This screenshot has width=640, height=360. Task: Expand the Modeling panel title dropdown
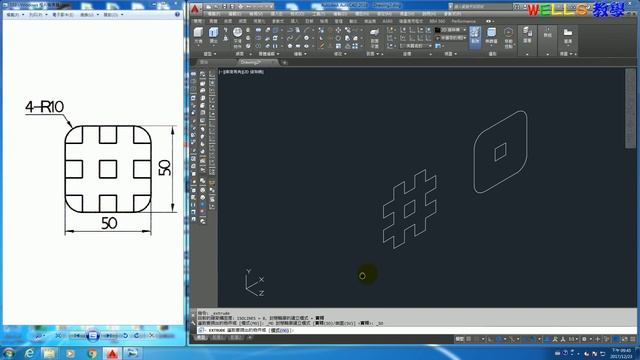(210, 54)
